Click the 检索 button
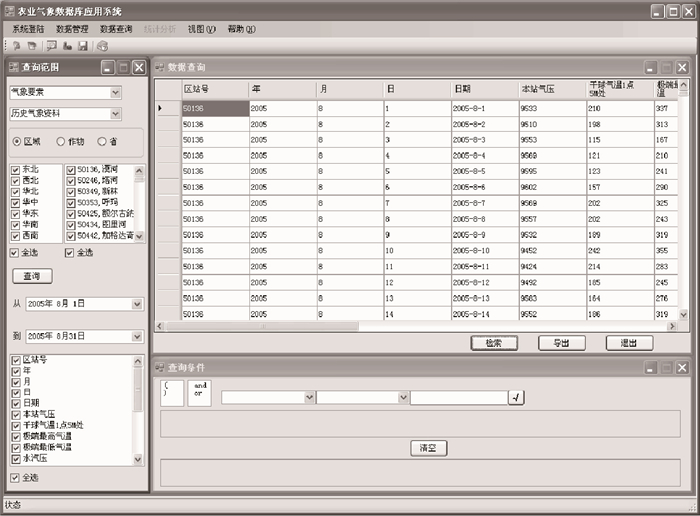 pyautogui.click(x=493, y=343)
